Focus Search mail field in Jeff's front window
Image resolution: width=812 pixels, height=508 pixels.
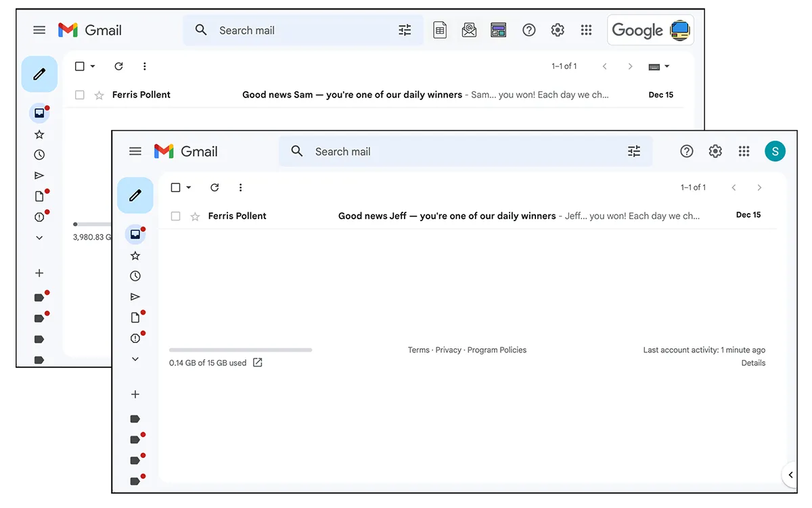pos(467,152)
